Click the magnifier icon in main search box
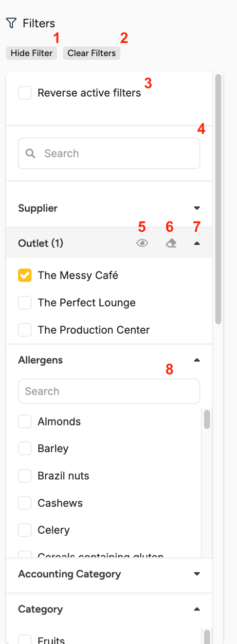 [x=31, y=153]
